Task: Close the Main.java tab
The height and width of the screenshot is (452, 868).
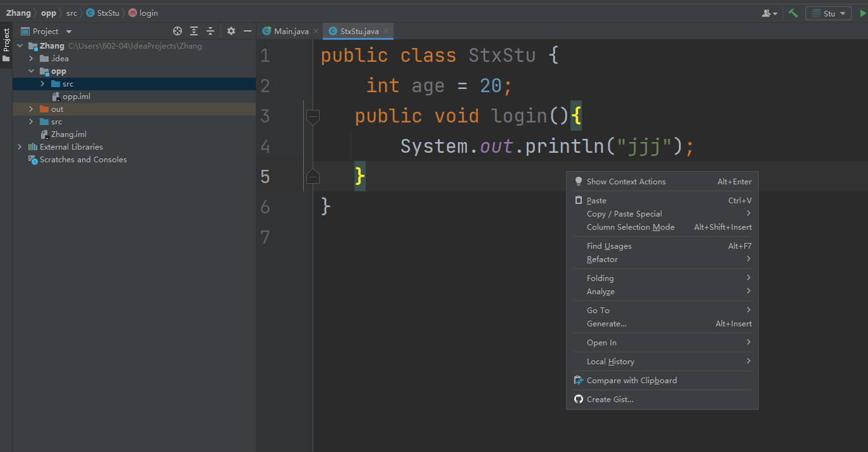Action: coord(316,31)
